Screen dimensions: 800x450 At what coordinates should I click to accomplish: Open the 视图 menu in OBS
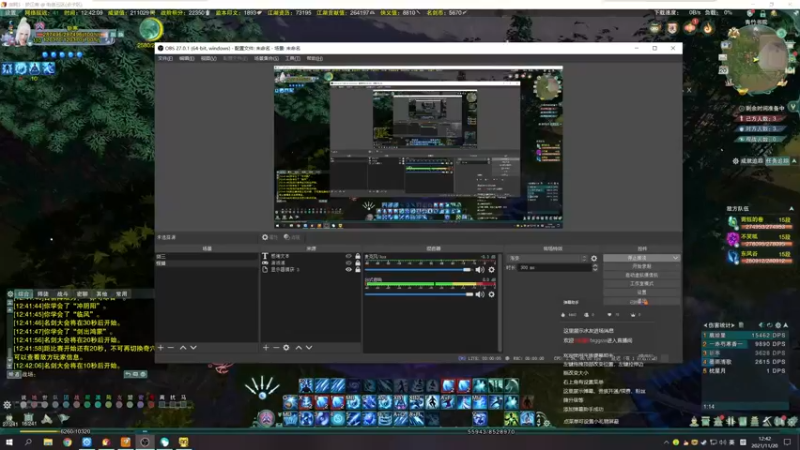208,59
